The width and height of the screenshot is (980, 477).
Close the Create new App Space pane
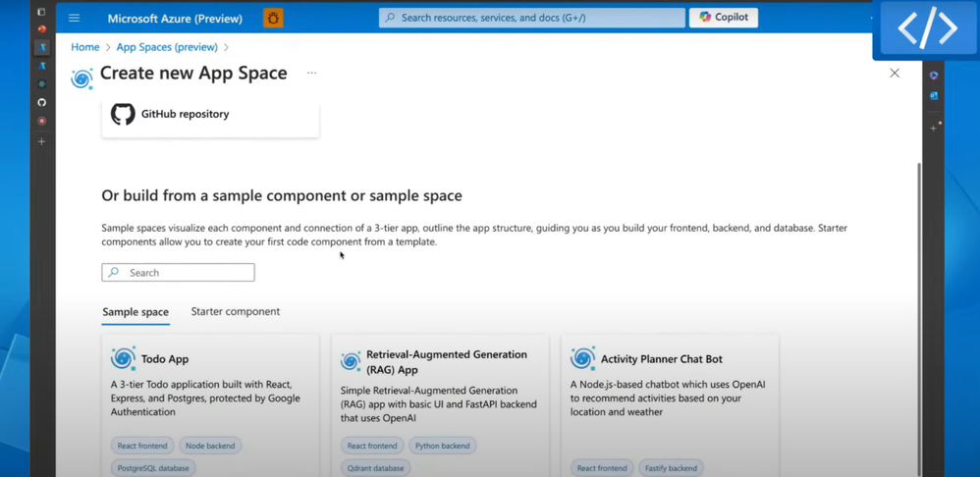pos(895,74)
